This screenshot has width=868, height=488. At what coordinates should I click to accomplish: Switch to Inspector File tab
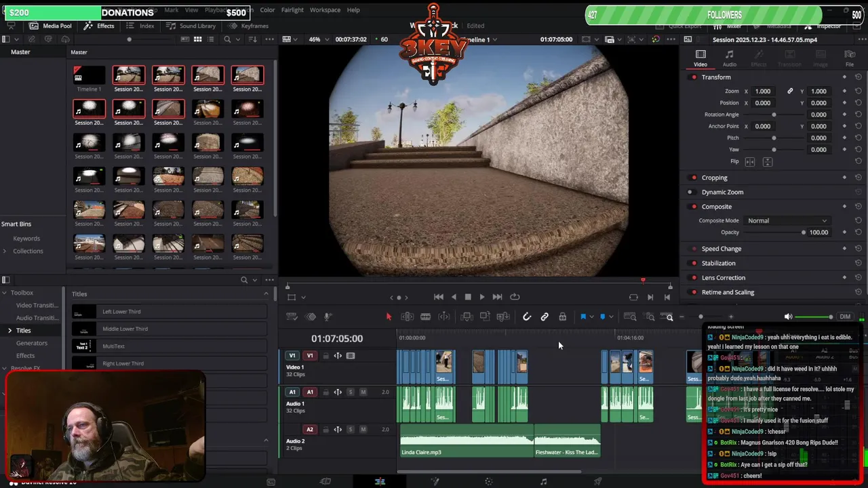[x=849, y=58]
